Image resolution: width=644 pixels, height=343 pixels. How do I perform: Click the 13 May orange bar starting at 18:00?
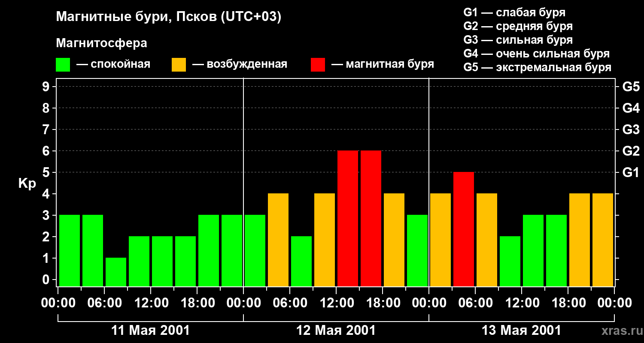tap(580, 240)
